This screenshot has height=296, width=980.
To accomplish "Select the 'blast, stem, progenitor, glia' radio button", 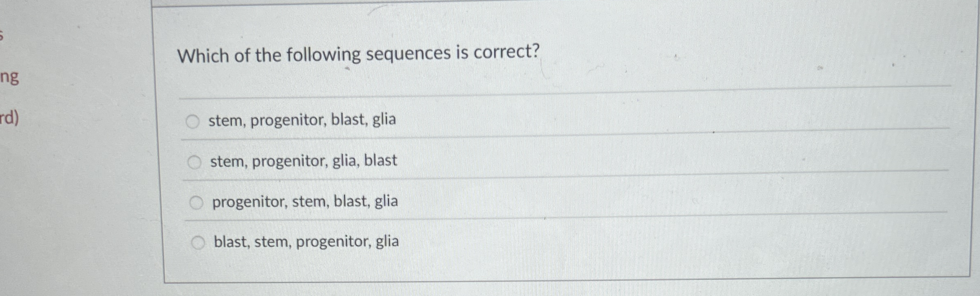I will pos(199,242).
